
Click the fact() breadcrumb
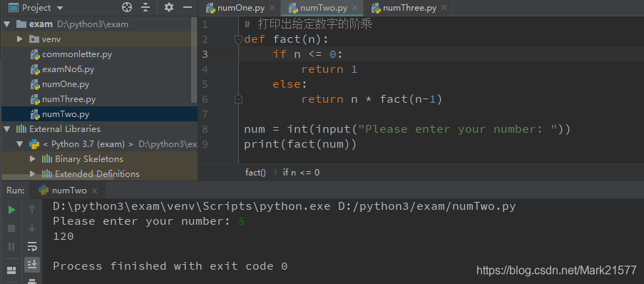pyautogui.click(x=255, y=173)
